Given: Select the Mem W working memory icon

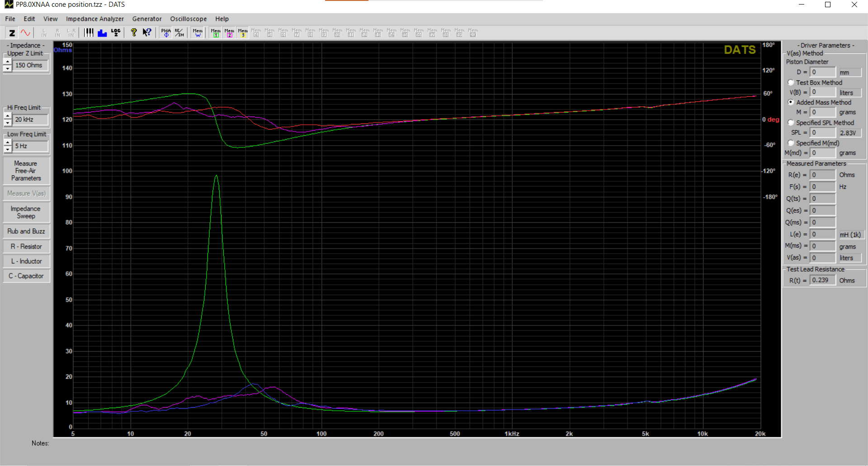Looking at the screenshot, I should click(x=198, y=33).
